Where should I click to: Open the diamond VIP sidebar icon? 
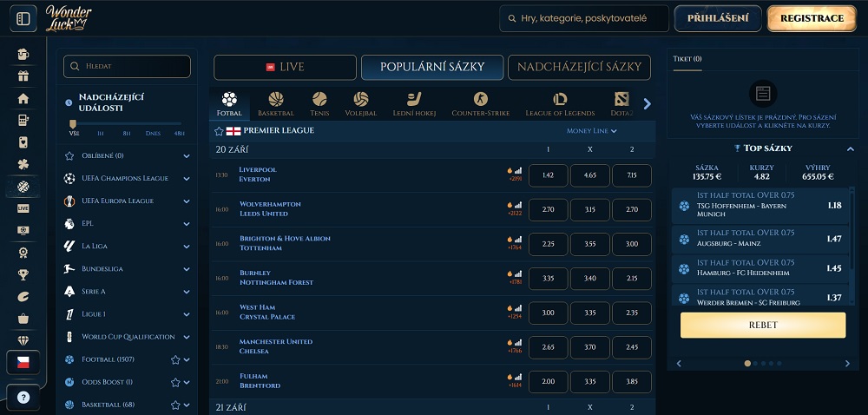(x=23, y=340)
